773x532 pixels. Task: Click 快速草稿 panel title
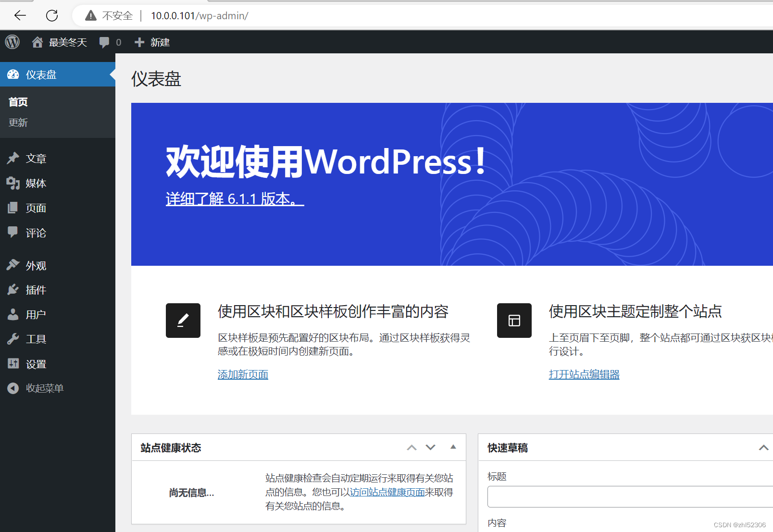click(x=508, y=448)
